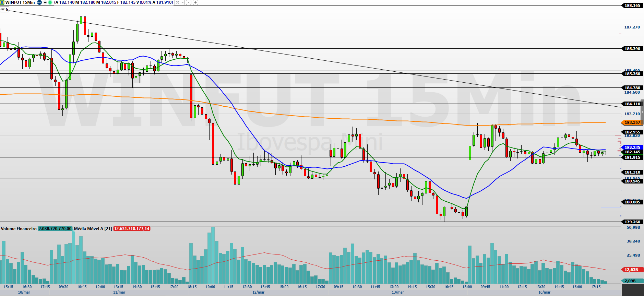Select the Média Móvel A [21] label
Screen dimensions: 644x296
pyautogui.click(x=93, y=229)
